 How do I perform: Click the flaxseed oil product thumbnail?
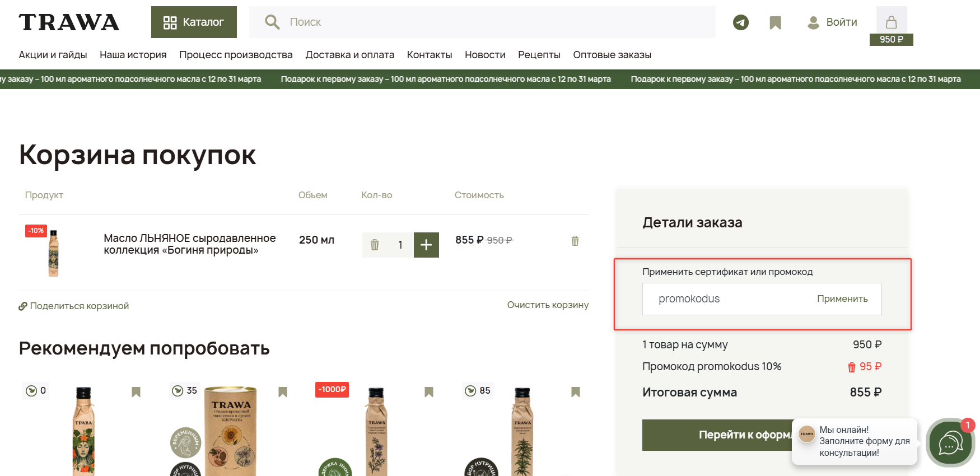click(x=53, y=253)
